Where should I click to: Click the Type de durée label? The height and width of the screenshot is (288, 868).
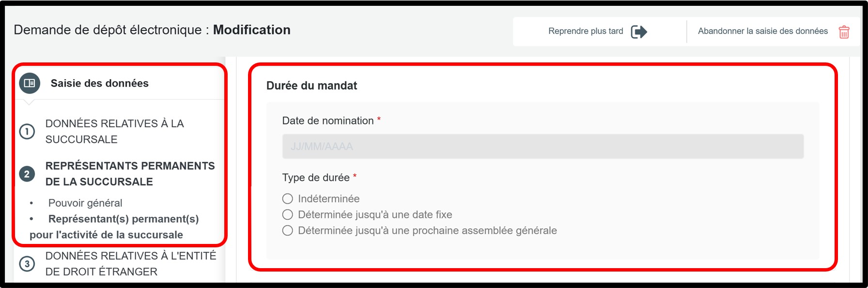[316, 178]
